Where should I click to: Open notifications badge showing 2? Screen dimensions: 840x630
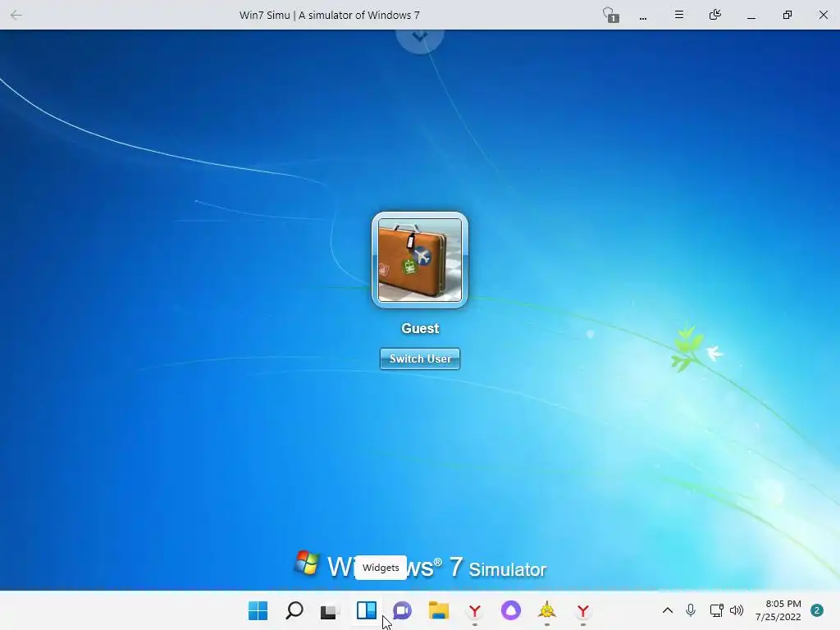tap(817, 610)
